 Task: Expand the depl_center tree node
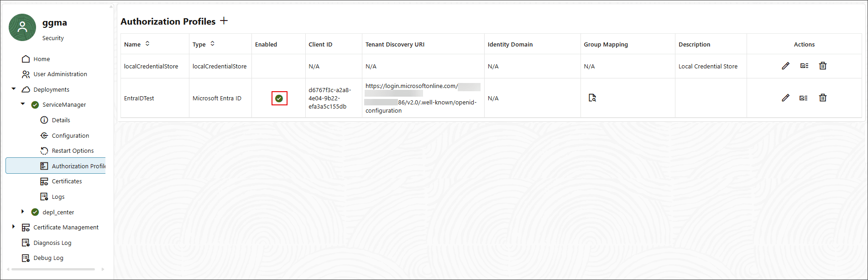[23, 212]
